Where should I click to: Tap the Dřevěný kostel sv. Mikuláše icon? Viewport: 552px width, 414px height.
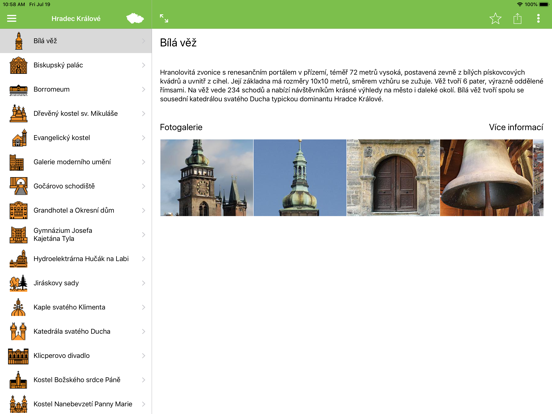(x=18, y=113)
